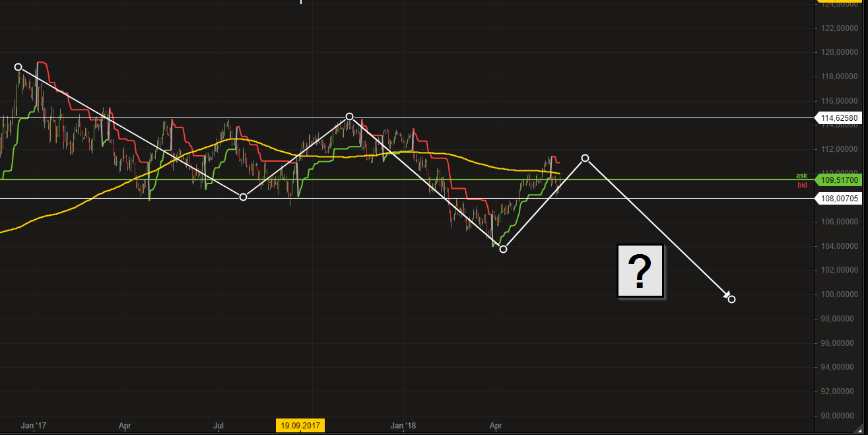Click the 116,00000 price axis value
Viewport: 868px width, 435px height.
(x=840, y=101)
